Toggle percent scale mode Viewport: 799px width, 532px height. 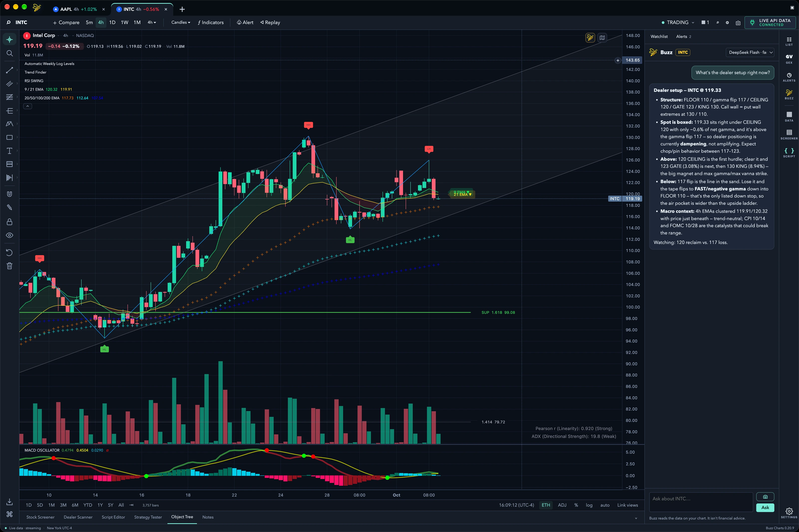pos(576,505)
